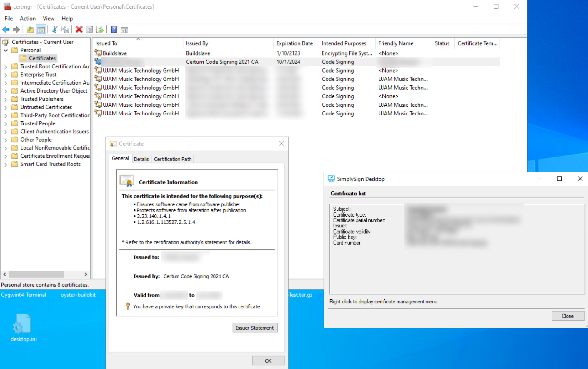Screen dimensions: 588x369
Task: Click the Certum Code Signing 2021 CA cell
Action: 222,62
